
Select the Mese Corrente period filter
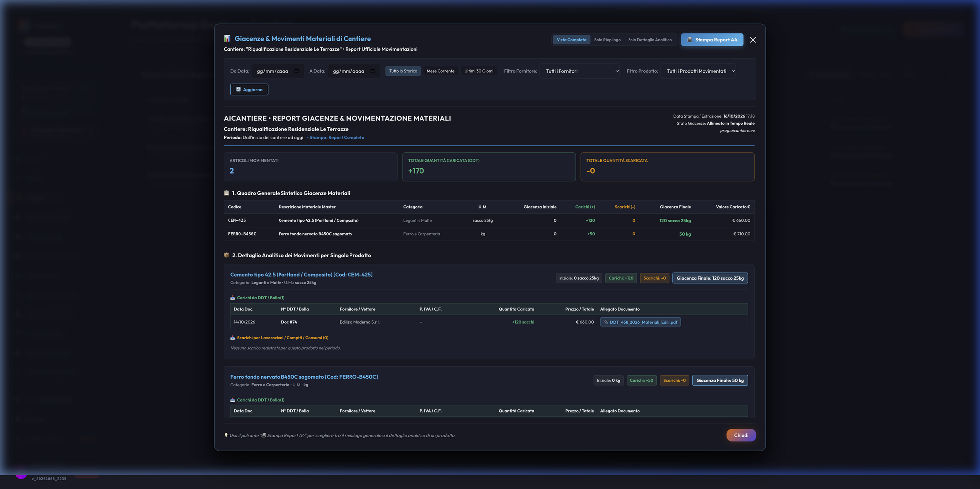coord(440,71)
